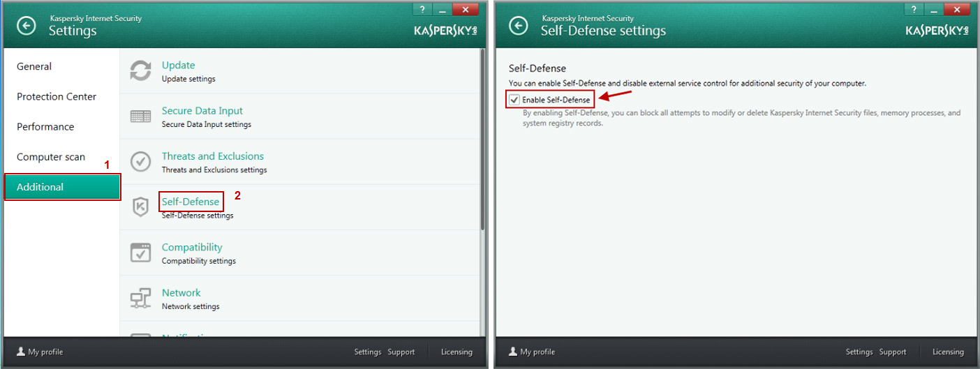Open My profile in Settings window
Viewport: 980px width, 369px height.
click(40, 352)
